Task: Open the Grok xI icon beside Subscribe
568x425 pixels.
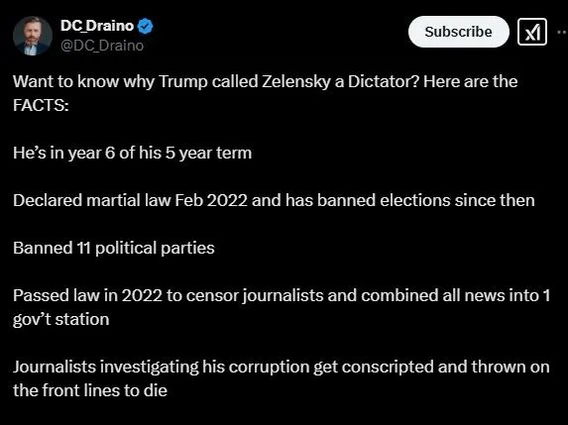Action: click(532, 32)
